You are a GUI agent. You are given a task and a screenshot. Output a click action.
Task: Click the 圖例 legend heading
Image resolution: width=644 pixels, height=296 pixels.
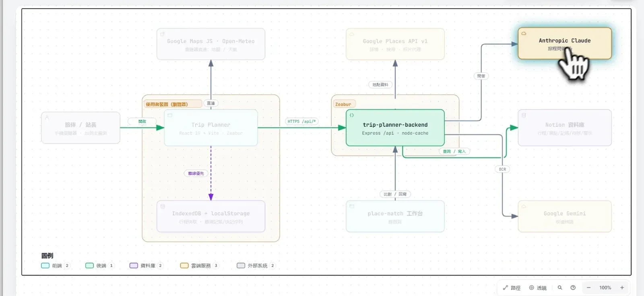pyautogui.click(x=47, y=256)
